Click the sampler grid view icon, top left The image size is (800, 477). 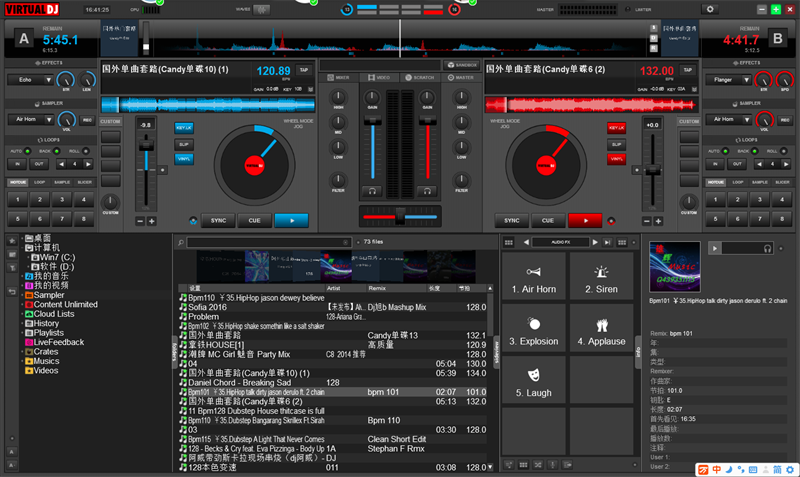click(x=509, y=242)
